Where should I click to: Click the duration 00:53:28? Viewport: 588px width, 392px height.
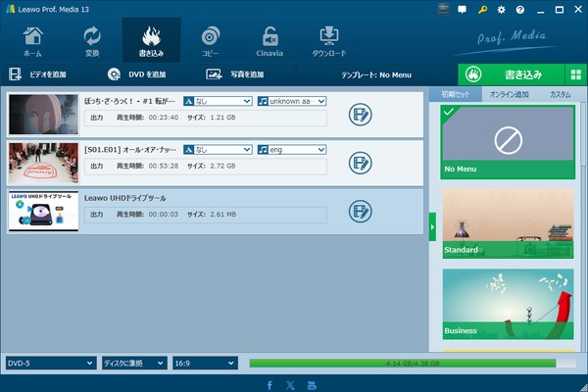click(x=164, y=166)
